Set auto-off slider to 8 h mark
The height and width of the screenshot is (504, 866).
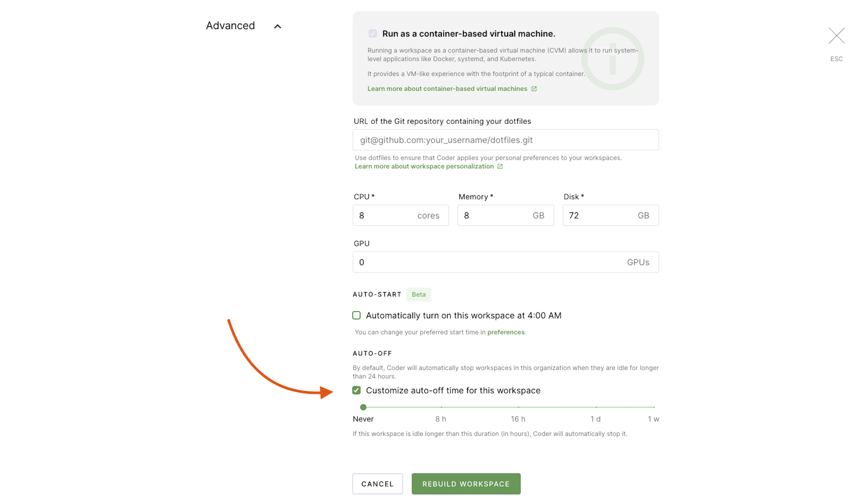coord(441,407)
